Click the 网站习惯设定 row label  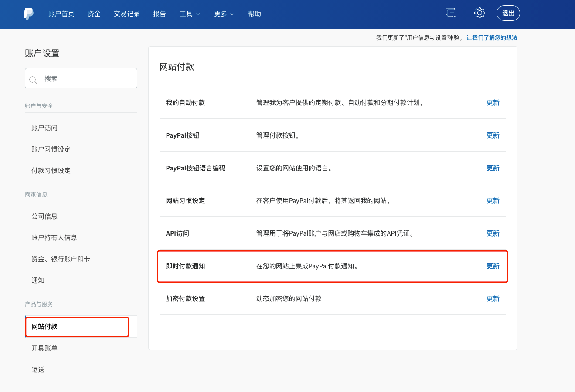pos(185,201)
